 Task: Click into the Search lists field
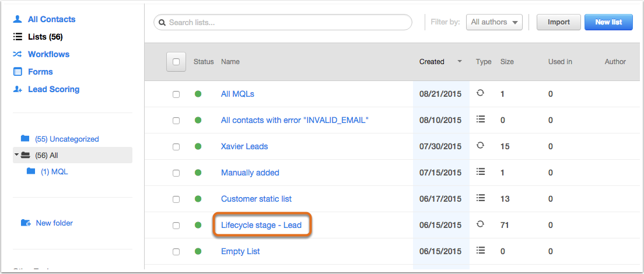click(x=282, y=22)
